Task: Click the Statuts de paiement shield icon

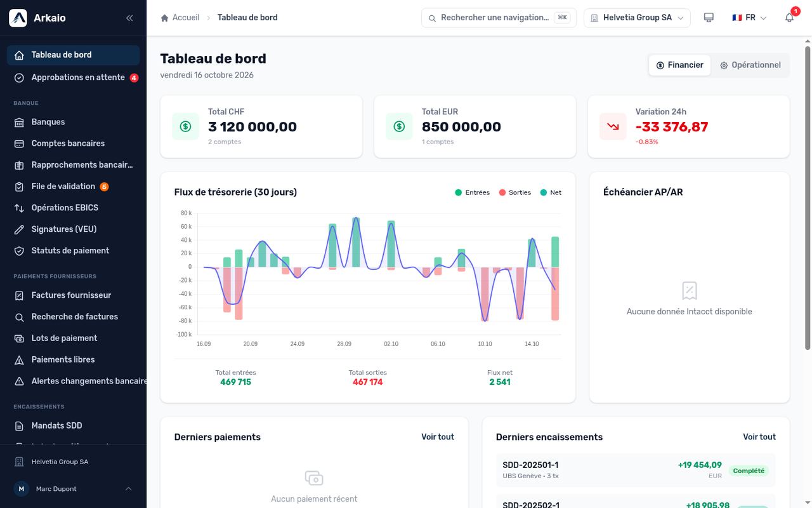Action: tap(19, 251)
